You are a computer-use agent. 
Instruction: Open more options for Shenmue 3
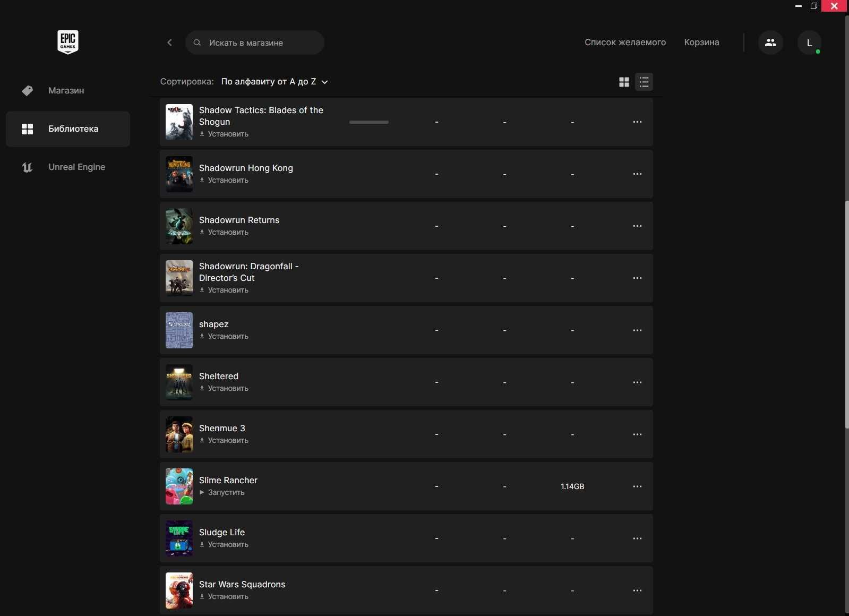click(x=637, y=434)
